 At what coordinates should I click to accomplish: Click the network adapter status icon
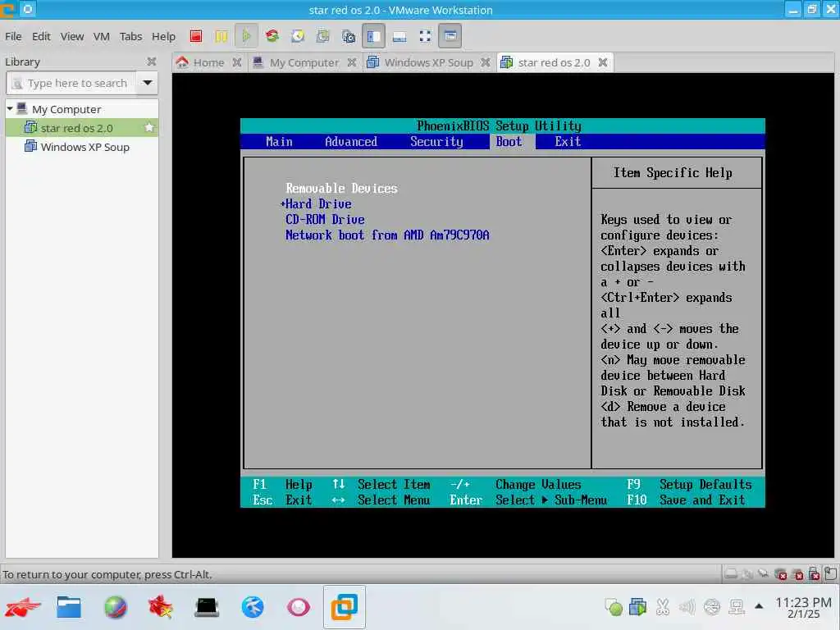click(764, 574)
